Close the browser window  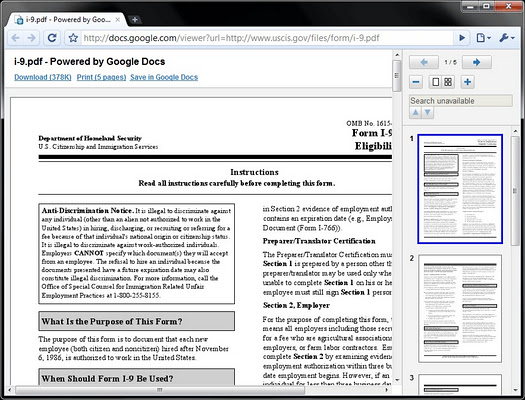point(508,6)
